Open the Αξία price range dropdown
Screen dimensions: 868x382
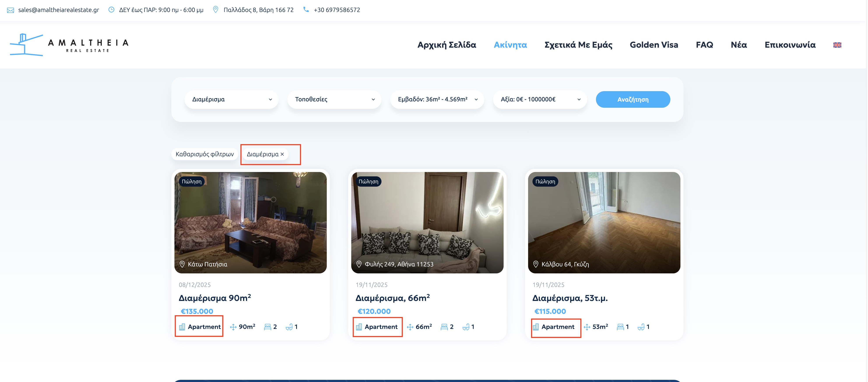point(540,99)
